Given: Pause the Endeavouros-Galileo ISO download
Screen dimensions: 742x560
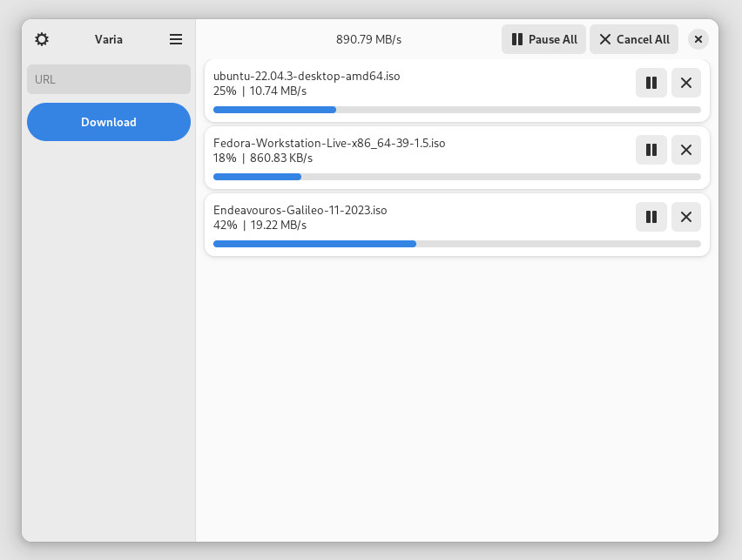Looking at the screenshot, I should [651, 217].
